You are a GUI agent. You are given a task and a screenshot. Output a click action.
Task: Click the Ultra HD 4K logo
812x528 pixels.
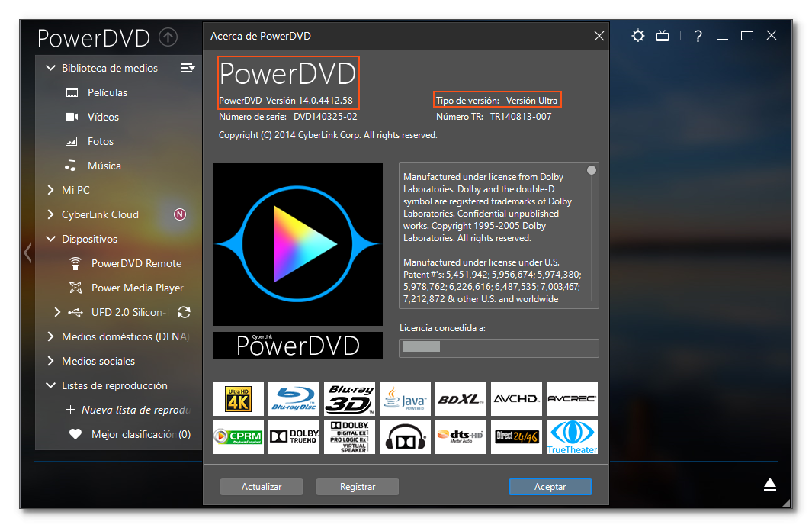(238, 398)
